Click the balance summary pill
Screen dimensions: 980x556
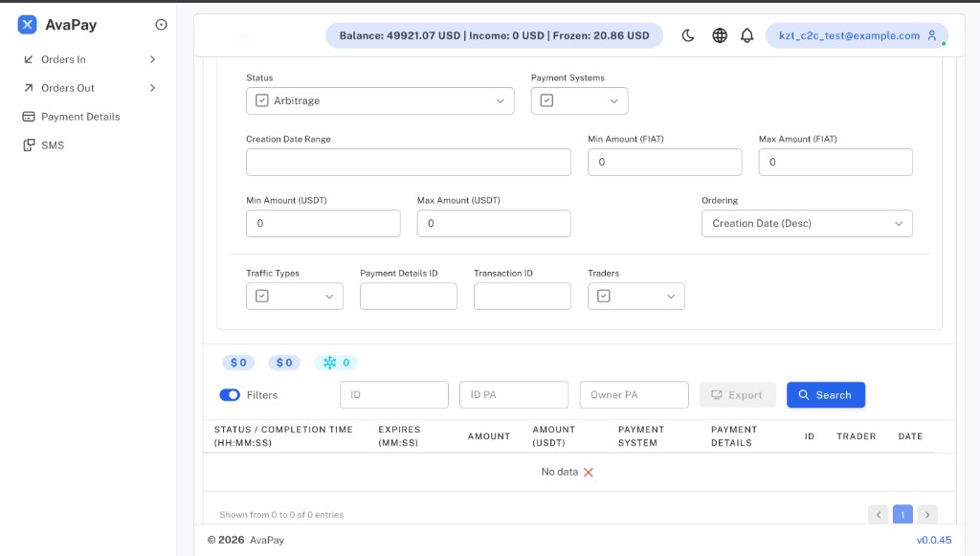point(494,35)
